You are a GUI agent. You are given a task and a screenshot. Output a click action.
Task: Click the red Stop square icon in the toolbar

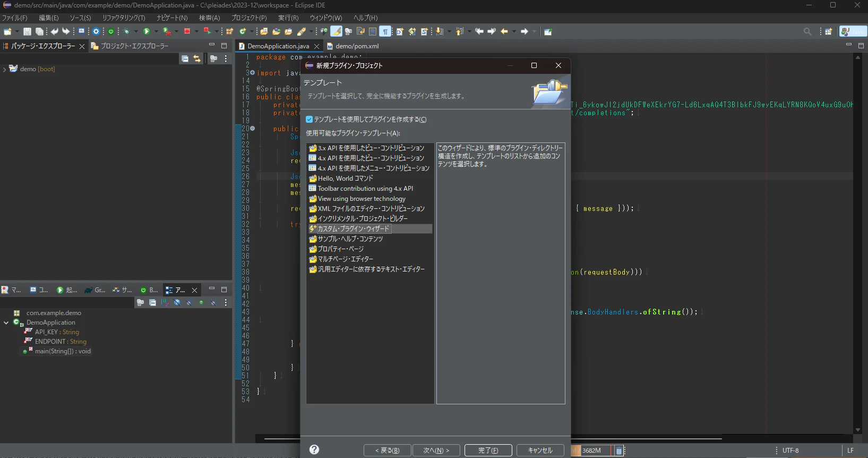[187, 32]
